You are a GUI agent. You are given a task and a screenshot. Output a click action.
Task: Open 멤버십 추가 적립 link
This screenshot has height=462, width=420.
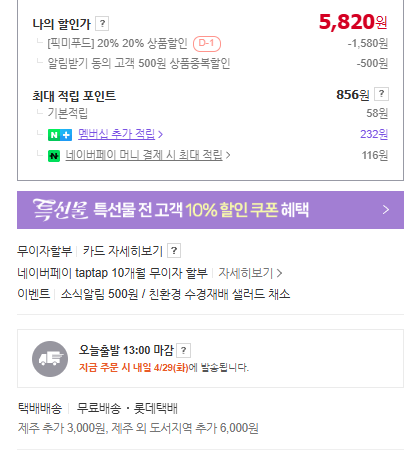point(117,134)
